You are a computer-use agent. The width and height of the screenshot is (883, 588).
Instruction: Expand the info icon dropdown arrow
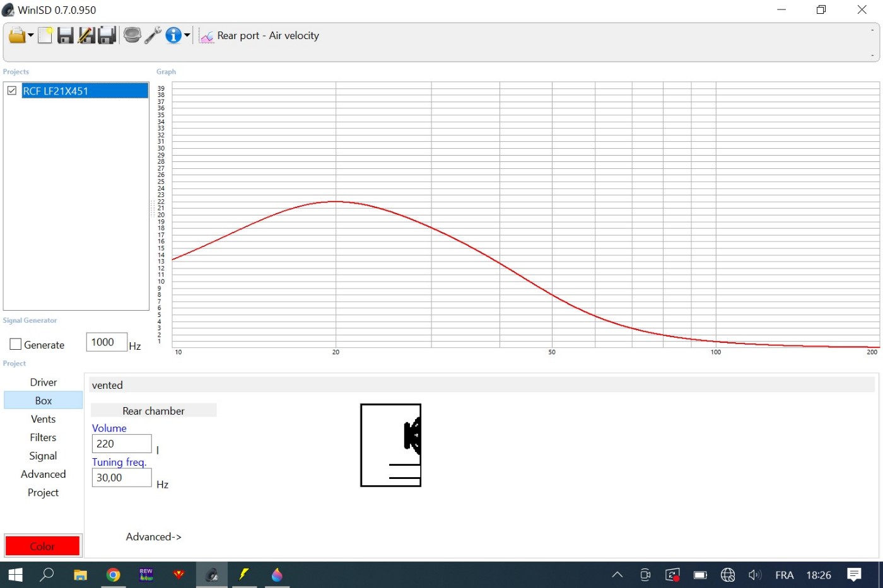[187, 36]
